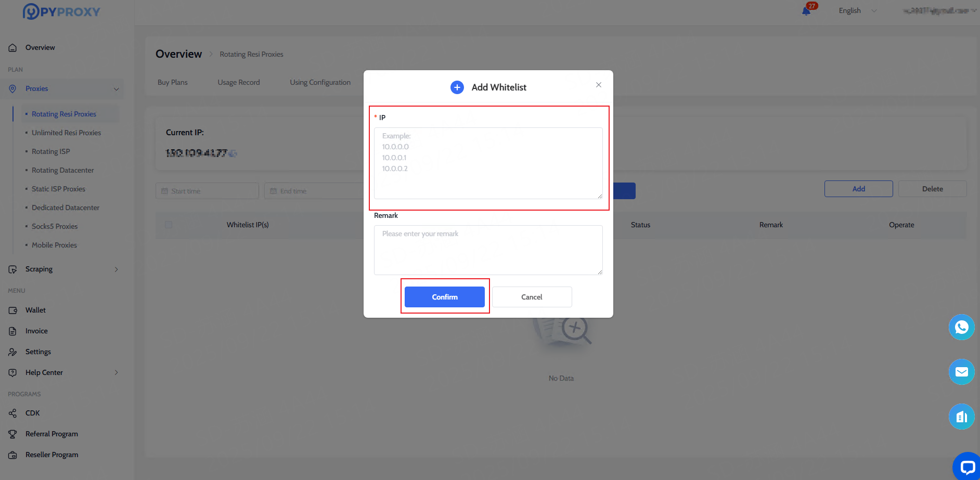
Task: Expand the Help Center menu
Action: coord(116,373)
